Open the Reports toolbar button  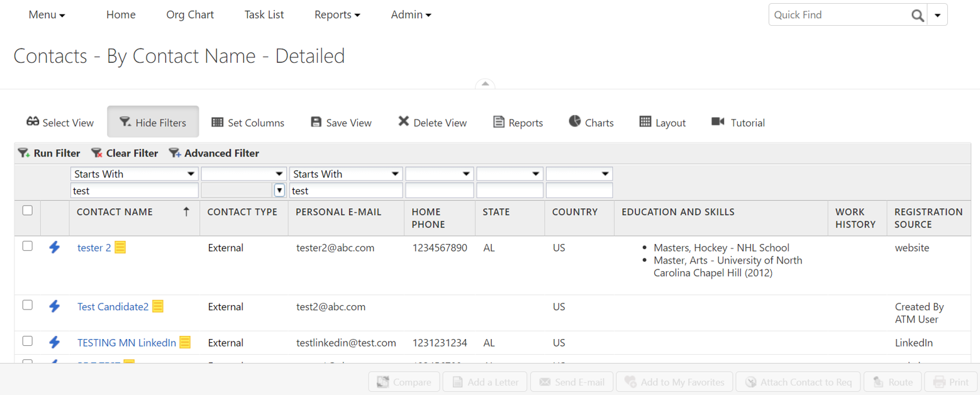click(x=518, y=122)
